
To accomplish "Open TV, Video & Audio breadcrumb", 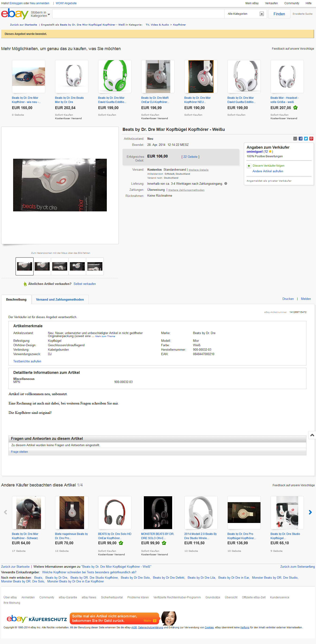I will coord(157,25).
